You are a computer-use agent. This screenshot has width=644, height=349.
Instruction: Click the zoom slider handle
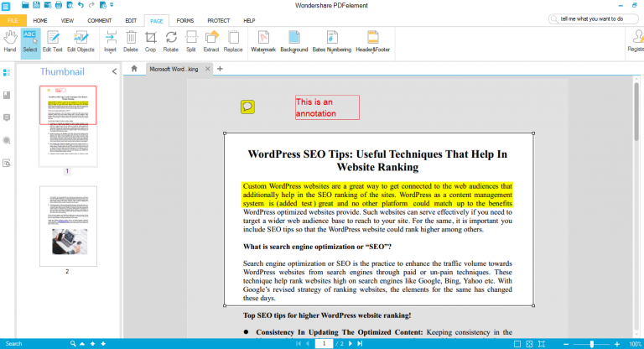[x=592, y=344]
